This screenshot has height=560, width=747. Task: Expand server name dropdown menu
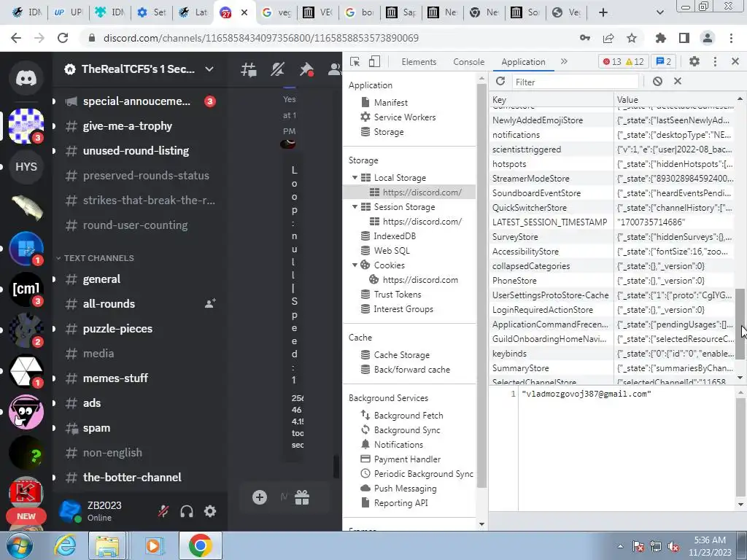[x=209, y=69]
